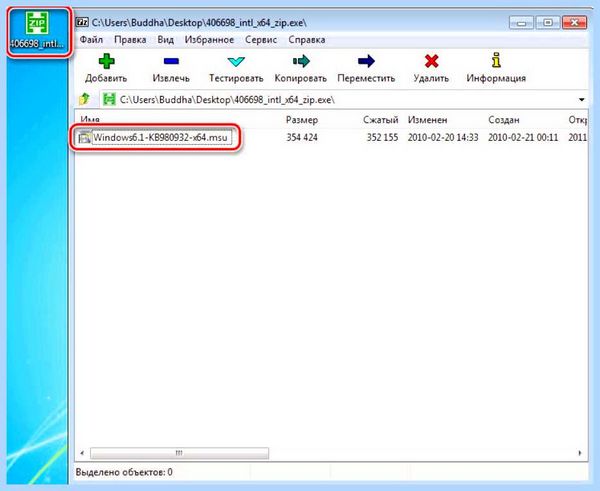600x491 pixels.
Task: Open the Файл menu
Action: coord(91,40)
